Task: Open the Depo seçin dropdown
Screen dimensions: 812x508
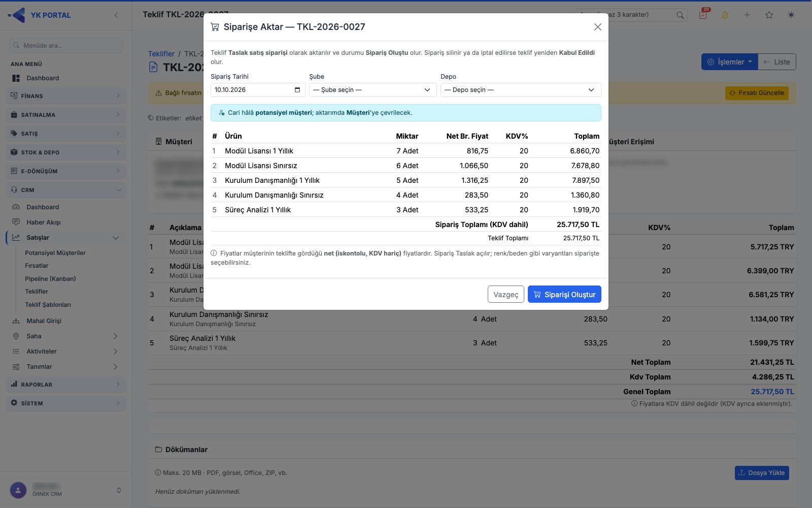Action: pos(521,90)
